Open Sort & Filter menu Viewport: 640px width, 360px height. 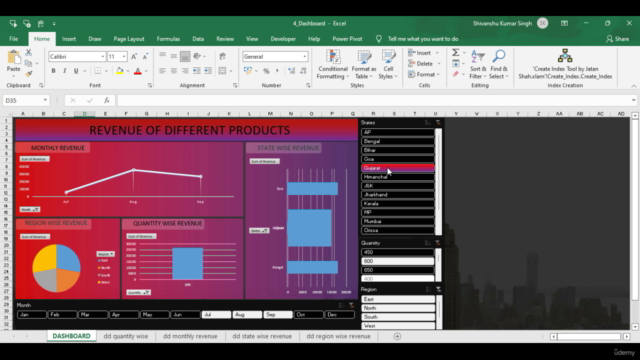tap(478, 64)
